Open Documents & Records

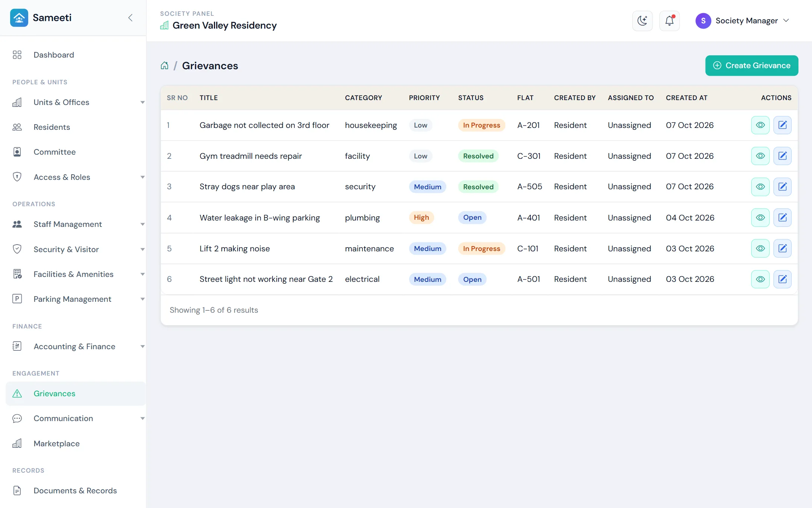[x=76, y=491]
